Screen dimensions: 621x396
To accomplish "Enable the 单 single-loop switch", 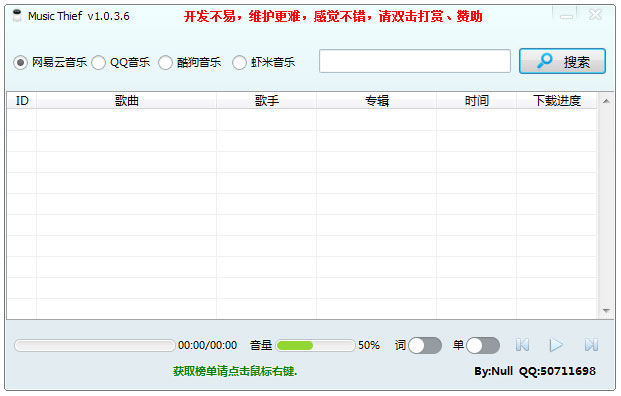I will click(x=483, y=346).
